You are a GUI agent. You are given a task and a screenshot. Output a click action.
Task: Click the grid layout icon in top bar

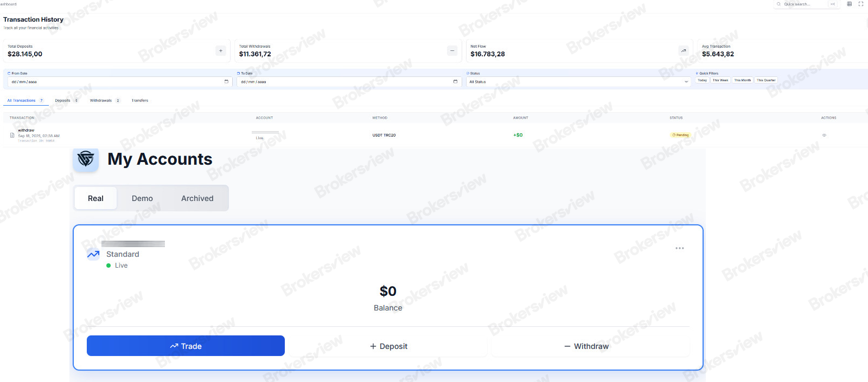tap(850, 4)
